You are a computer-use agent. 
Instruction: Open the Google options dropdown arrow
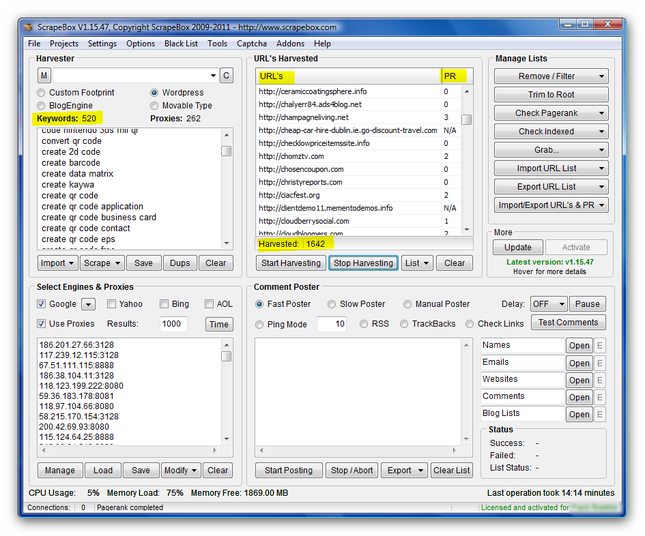point(88,304)
